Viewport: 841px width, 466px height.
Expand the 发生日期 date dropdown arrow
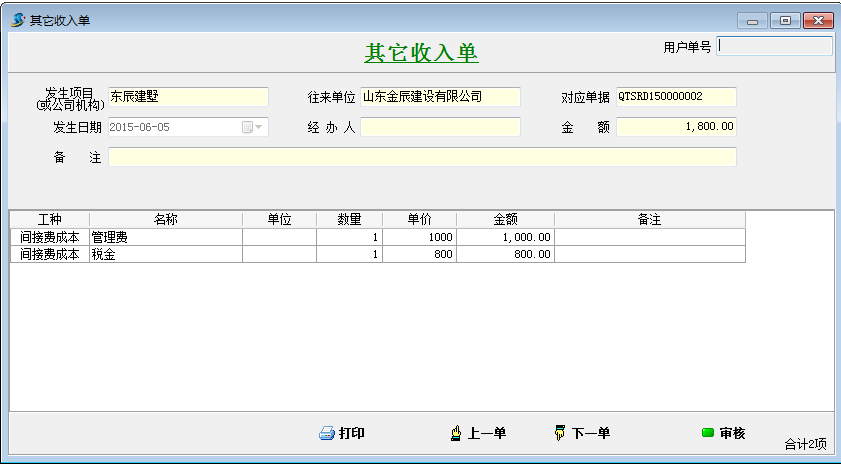(260, 127)
